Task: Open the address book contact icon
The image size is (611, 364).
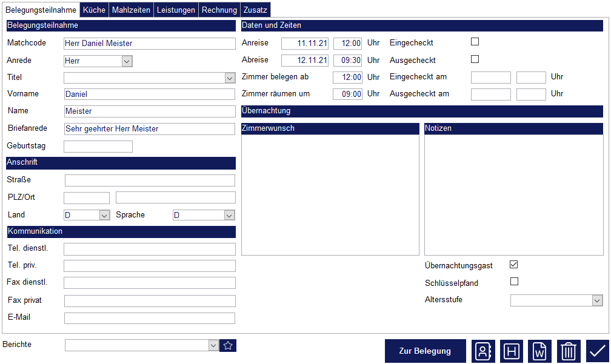Action: tap(483, 351)
